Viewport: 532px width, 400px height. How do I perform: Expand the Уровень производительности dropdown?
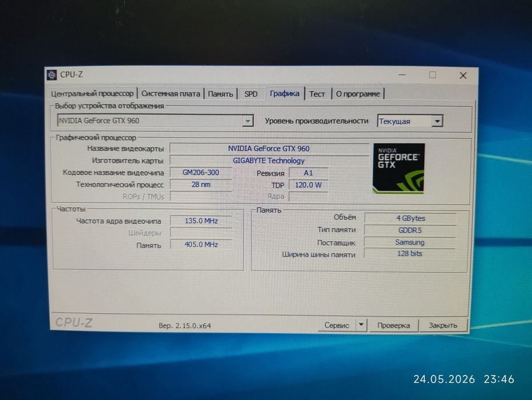click(437, 121)
